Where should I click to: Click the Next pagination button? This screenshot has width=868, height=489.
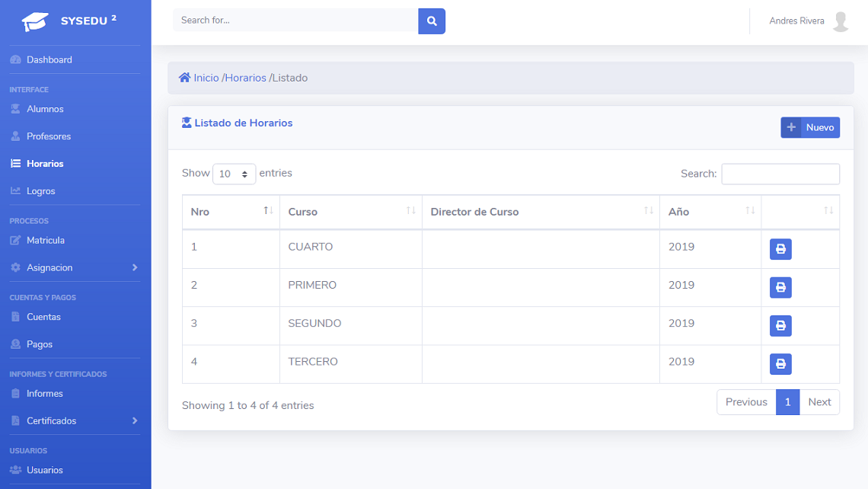(819, 402)
